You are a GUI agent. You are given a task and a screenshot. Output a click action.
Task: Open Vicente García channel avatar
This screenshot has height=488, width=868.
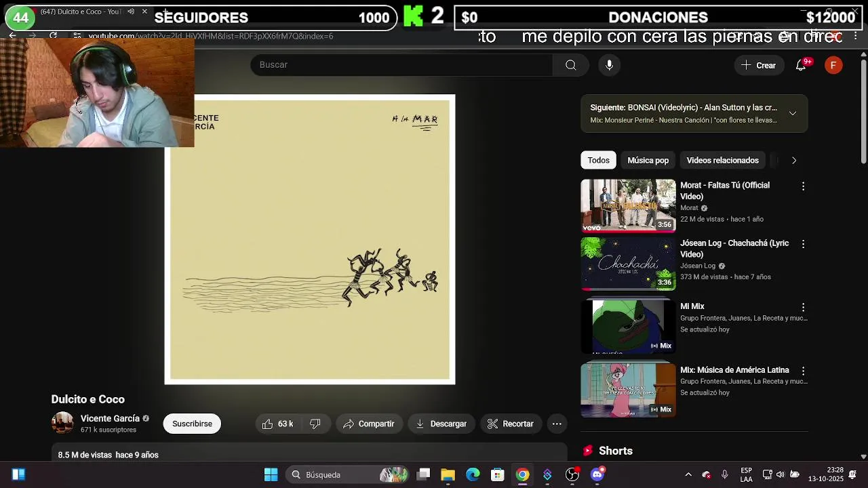[62, 423]
